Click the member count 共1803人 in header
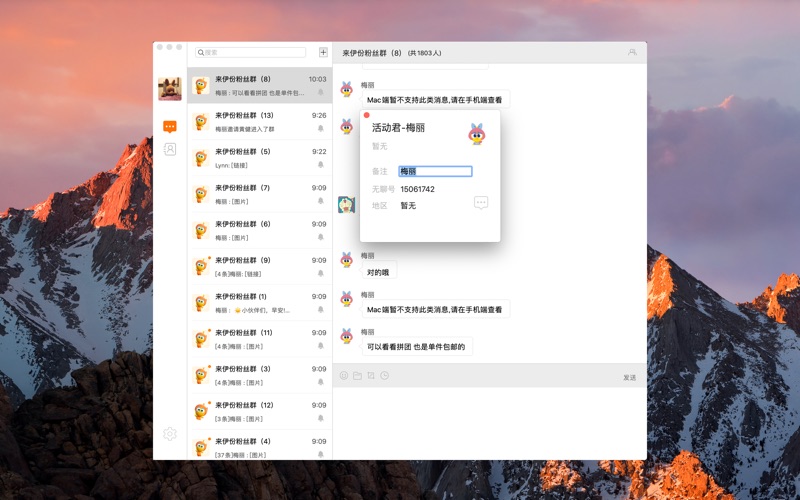The image size is (800, 500). point(425,53)
